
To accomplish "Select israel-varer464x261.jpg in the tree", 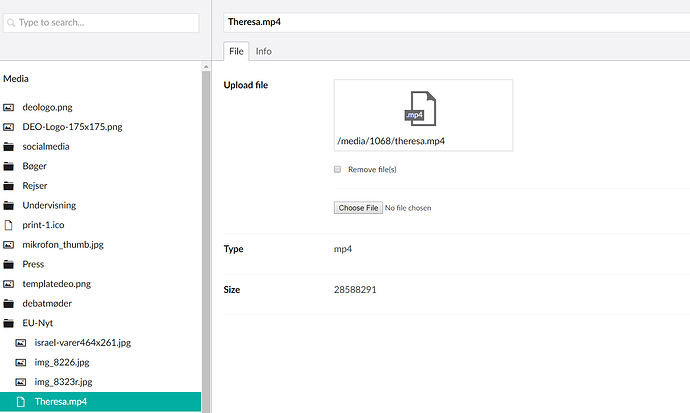I will (x=83, y=343).
